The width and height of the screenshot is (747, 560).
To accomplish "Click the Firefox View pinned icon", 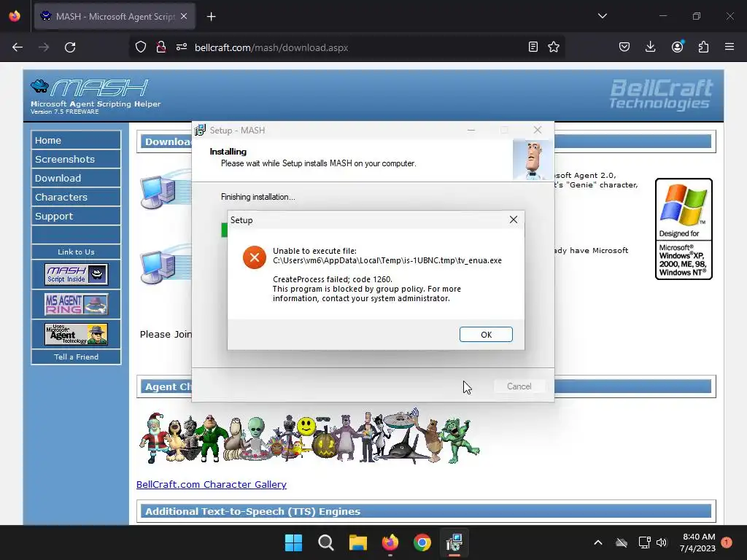I will [15, 16].
